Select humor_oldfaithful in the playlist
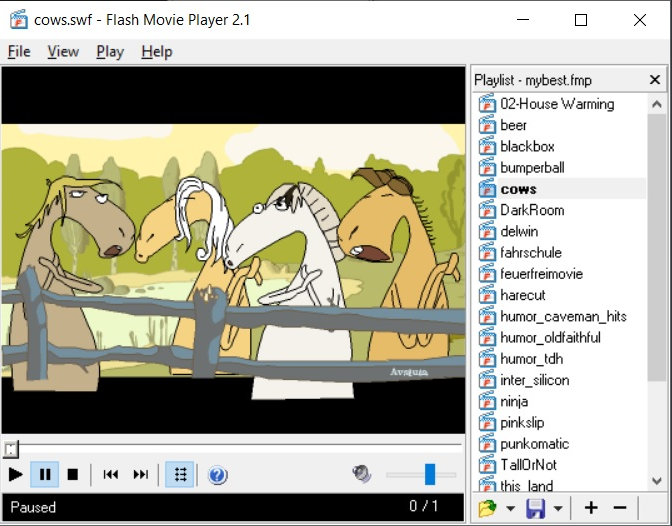The width and height of the screenshot is (672, 526). tap(550, 337)
